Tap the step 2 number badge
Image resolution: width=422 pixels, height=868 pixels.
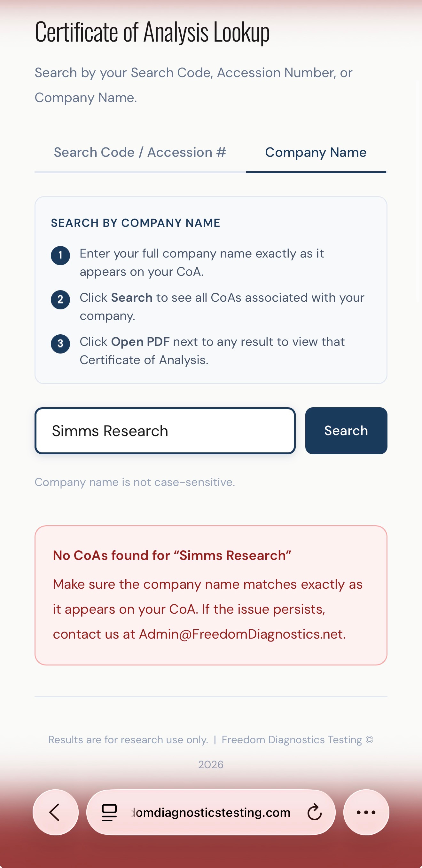pyautogui.click(x=60, y=299)
